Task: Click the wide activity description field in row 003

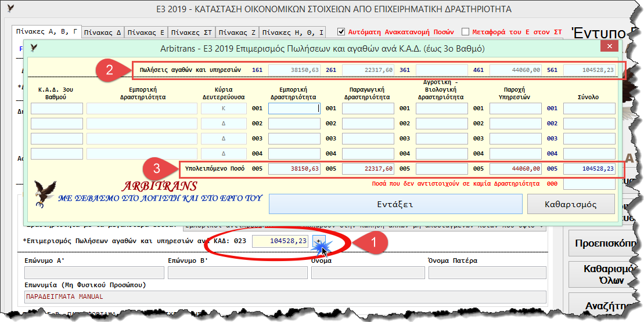Action: coord(142,139)
